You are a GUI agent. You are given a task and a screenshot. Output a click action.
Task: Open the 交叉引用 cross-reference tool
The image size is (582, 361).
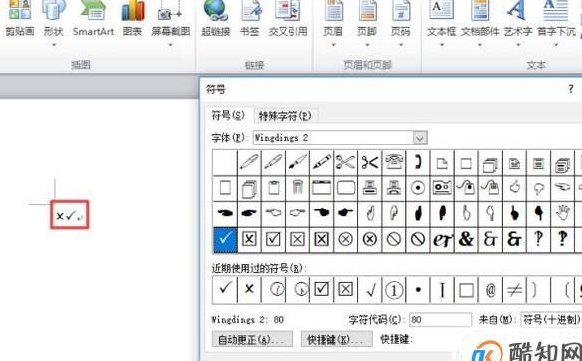pos(288,19)
